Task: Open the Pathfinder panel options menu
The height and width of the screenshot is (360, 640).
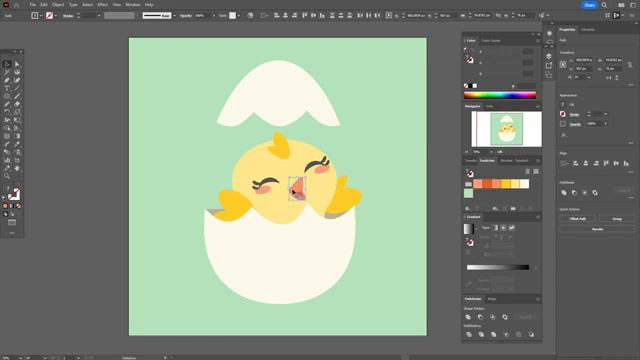Action: tap(538, 299)
